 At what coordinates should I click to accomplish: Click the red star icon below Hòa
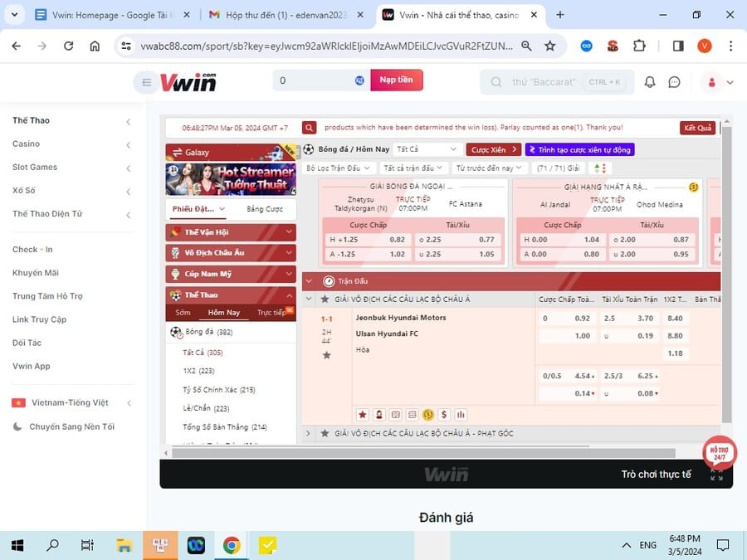point(363,415)
